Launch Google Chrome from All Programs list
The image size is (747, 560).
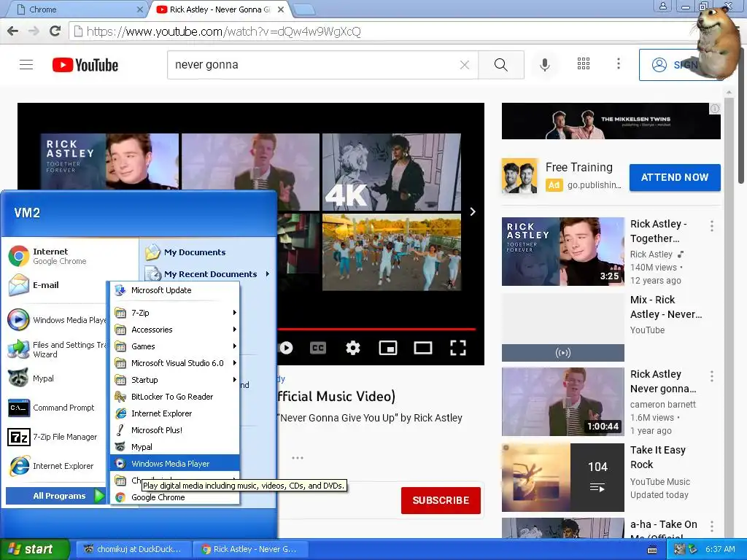175,497
